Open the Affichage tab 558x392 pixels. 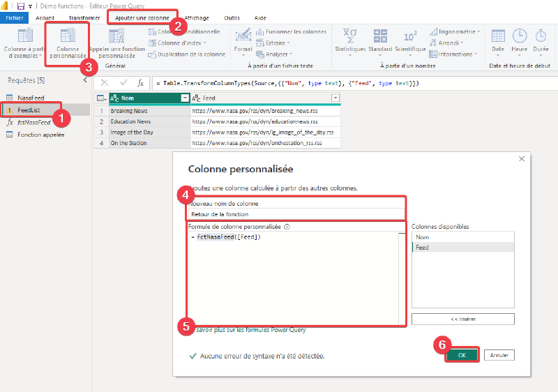(197, 17)
